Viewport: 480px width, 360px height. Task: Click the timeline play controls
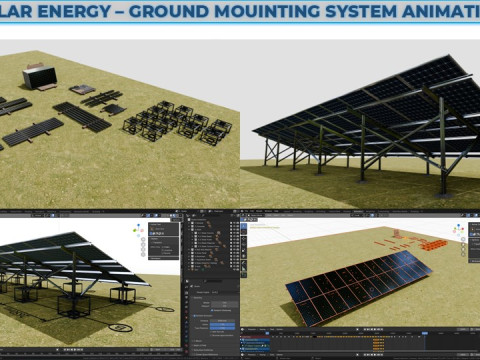point(373,329)
